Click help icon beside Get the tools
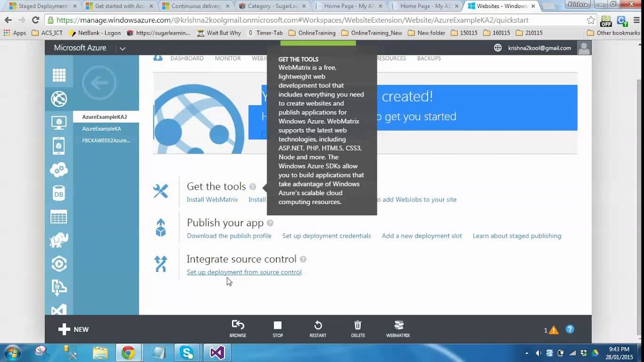 click(253, 187)
